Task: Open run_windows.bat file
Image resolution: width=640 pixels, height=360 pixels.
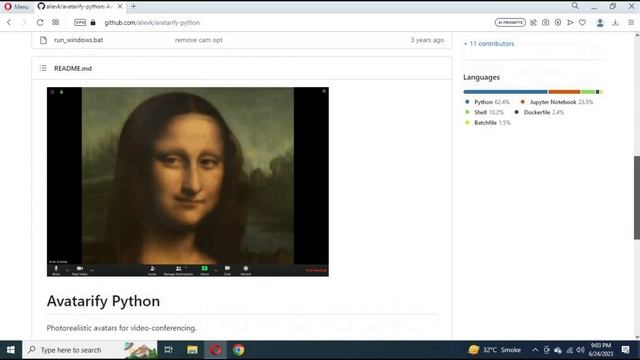Action: [78, 40]
